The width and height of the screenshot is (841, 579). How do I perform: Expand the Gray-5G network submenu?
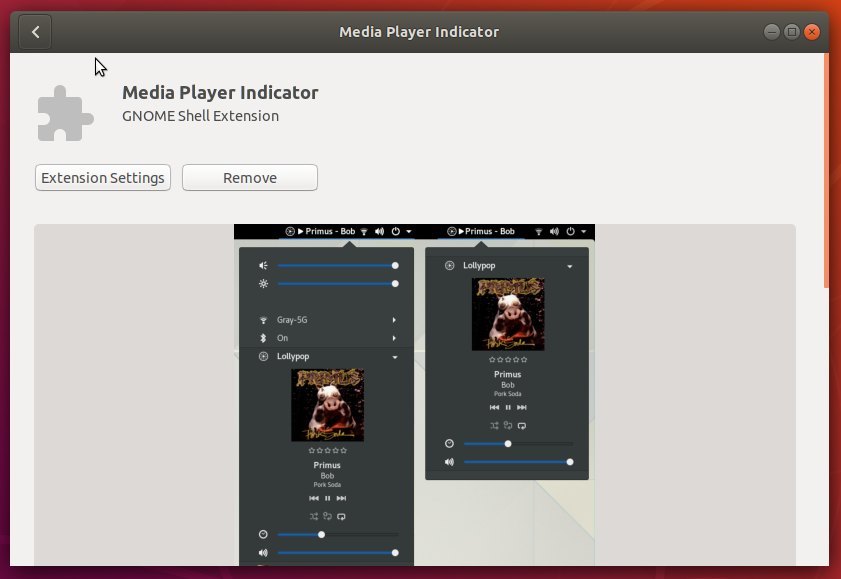[293, 318]
